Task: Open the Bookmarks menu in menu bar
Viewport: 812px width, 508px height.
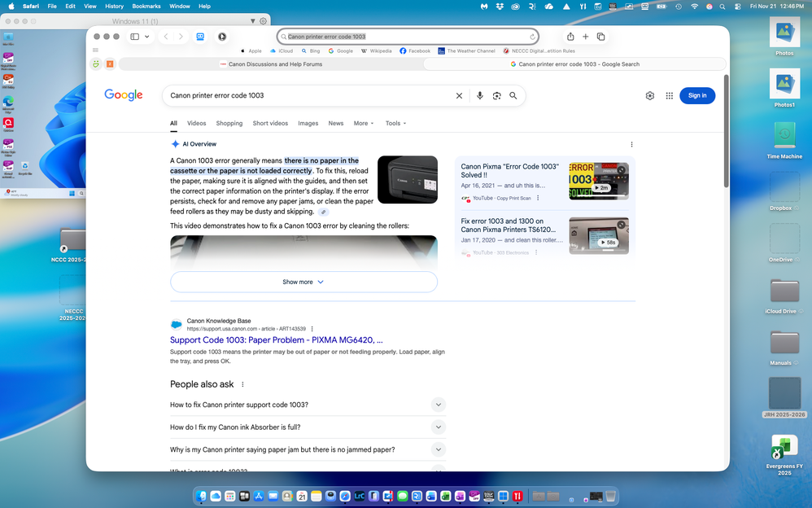Action: tap(147, 6)
